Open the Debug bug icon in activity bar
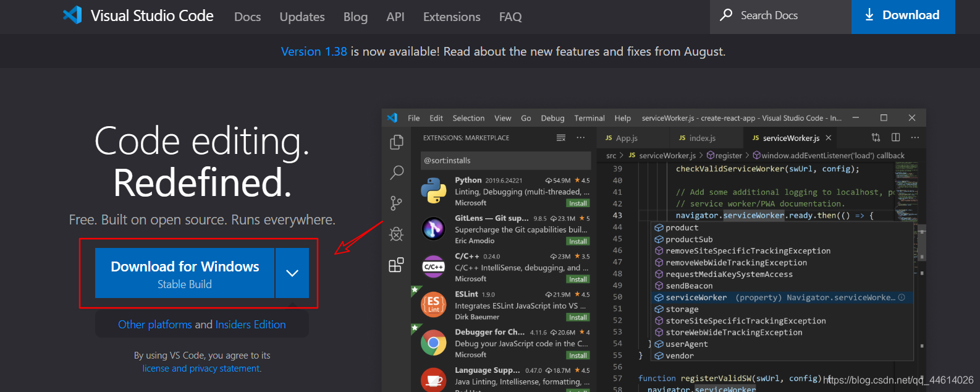 pos(397,234)
